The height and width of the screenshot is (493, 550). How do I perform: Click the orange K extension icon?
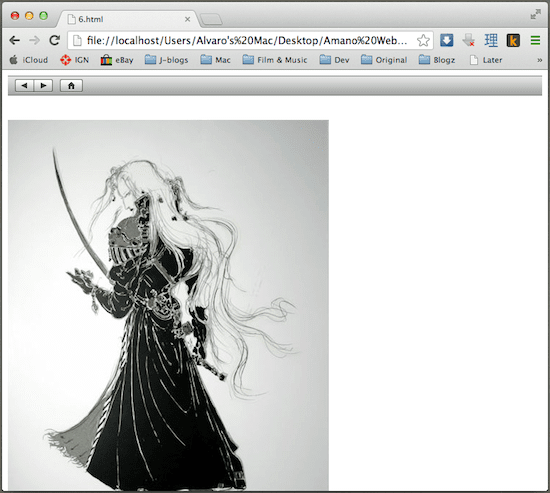513,41
